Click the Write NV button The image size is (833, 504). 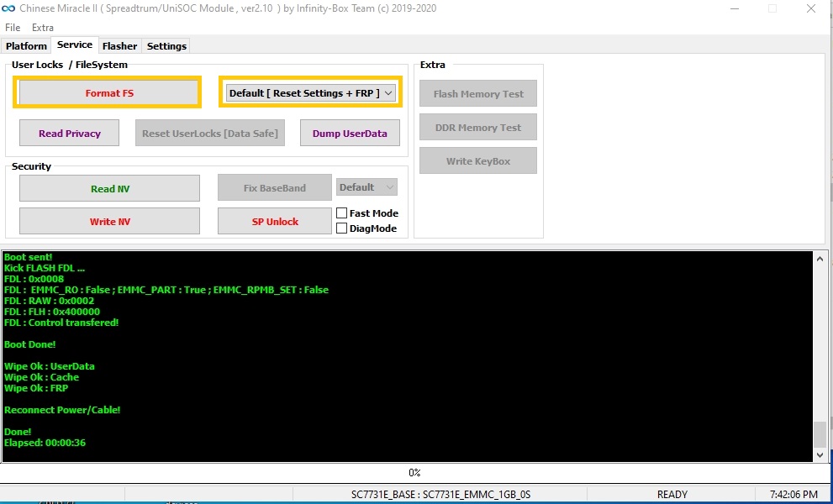(x=109, y=222)
